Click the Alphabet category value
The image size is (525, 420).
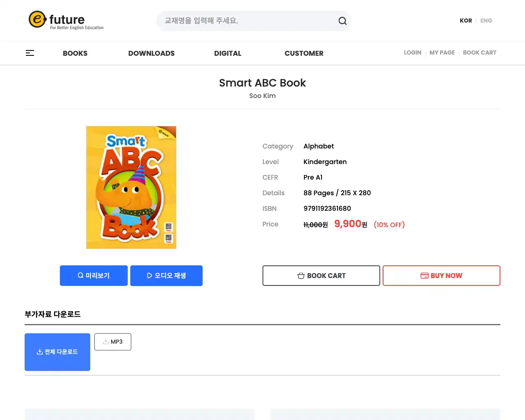click(319, 146)
